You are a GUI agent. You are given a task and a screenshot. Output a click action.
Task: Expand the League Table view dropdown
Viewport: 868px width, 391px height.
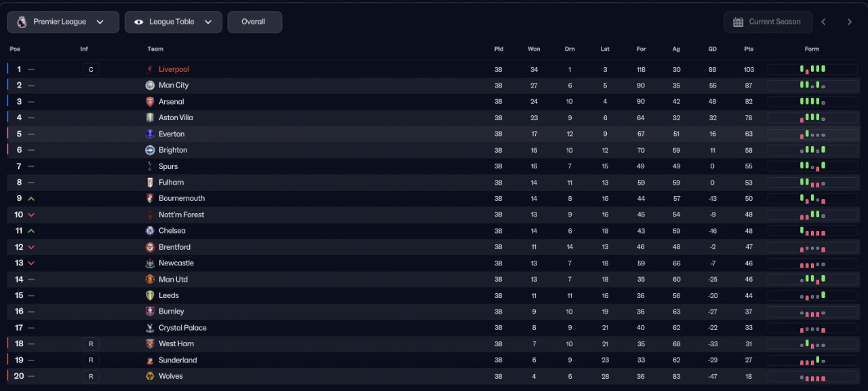point(173,22)
